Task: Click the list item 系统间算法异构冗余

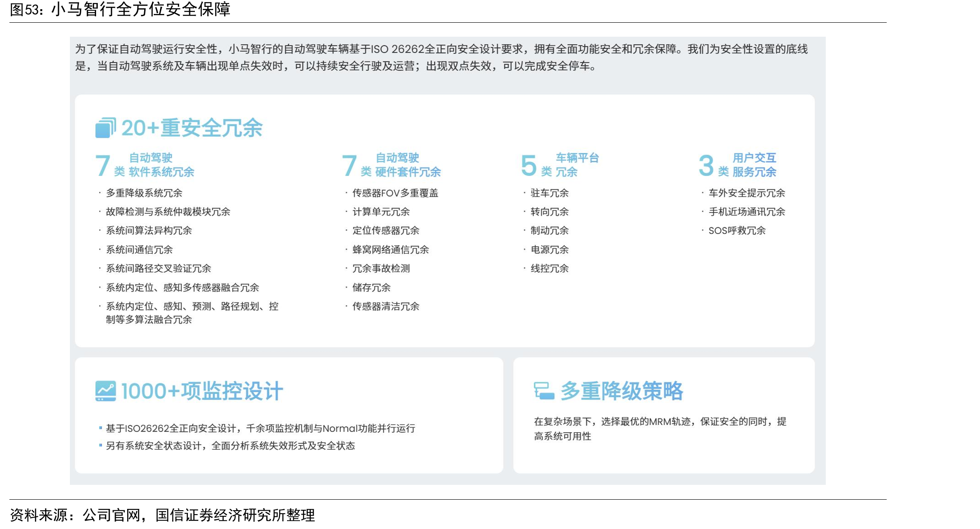Action: (x=149, y=230)
